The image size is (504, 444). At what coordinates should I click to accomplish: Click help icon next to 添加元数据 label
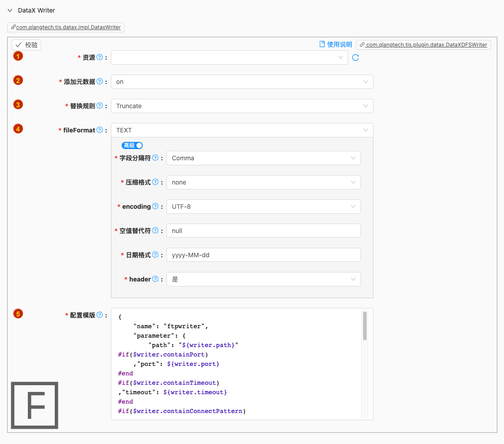pyautogui.click(x=100, y=82)
